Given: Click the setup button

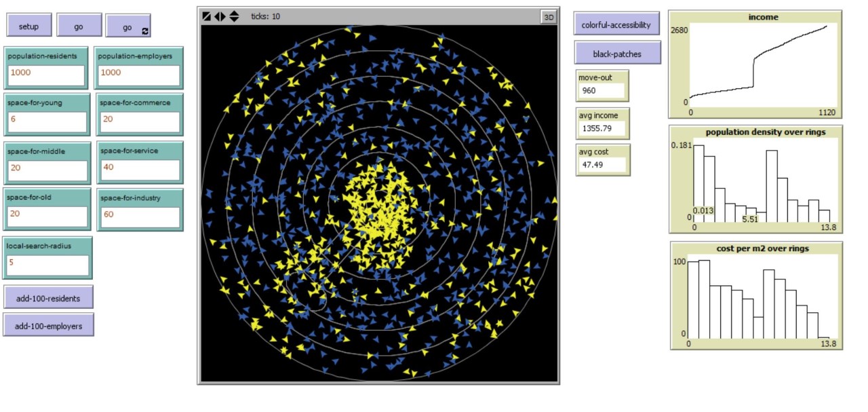Looking at the screenshot, I should point(28,25).
